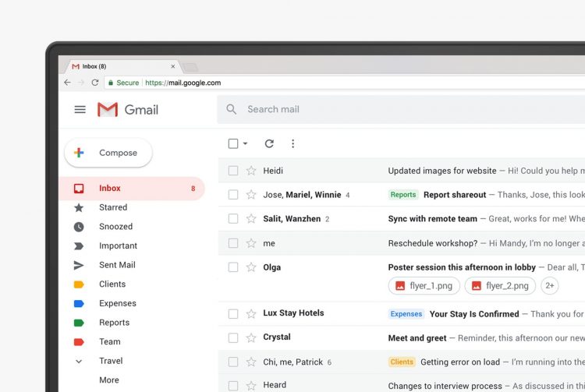This screenshot has height=392, width=585.
Task: Check the Salit, Wanzhen email row
Action: tap(233, 218)
